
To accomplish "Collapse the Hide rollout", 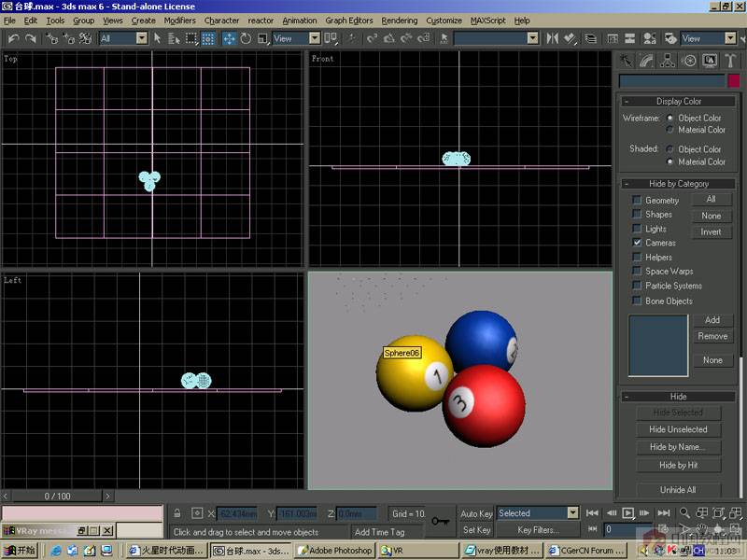I will point(678,397).
